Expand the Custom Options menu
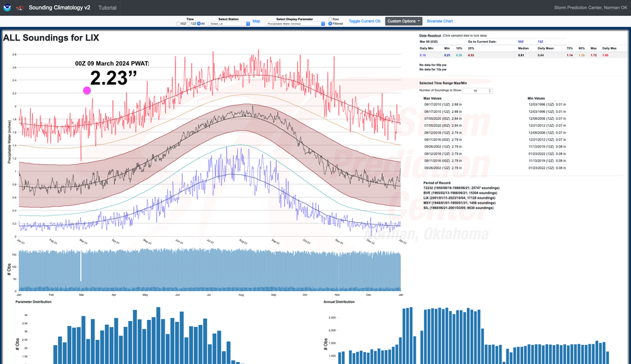Viewport: 631px width, 364px height. point(404,21)
